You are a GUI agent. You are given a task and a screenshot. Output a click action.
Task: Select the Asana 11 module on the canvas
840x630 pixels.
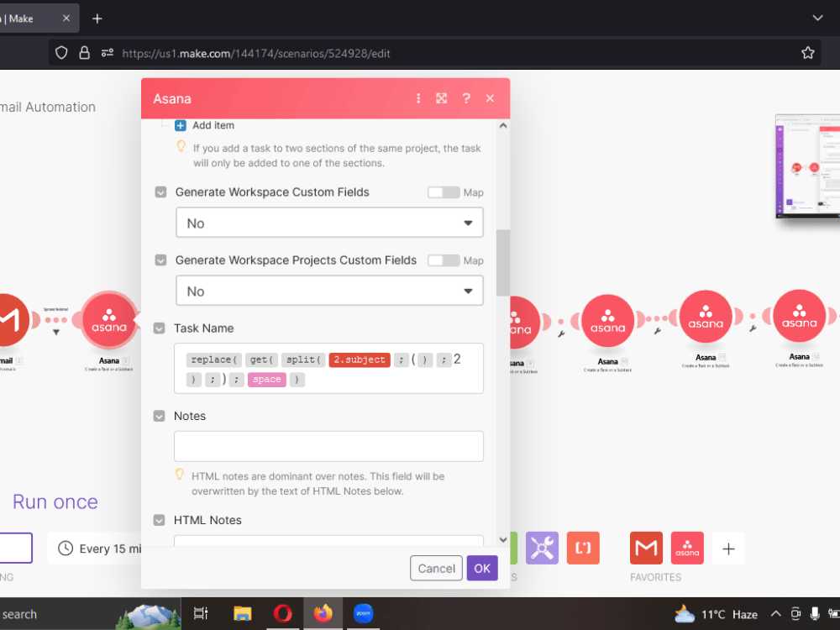[706, 318]
